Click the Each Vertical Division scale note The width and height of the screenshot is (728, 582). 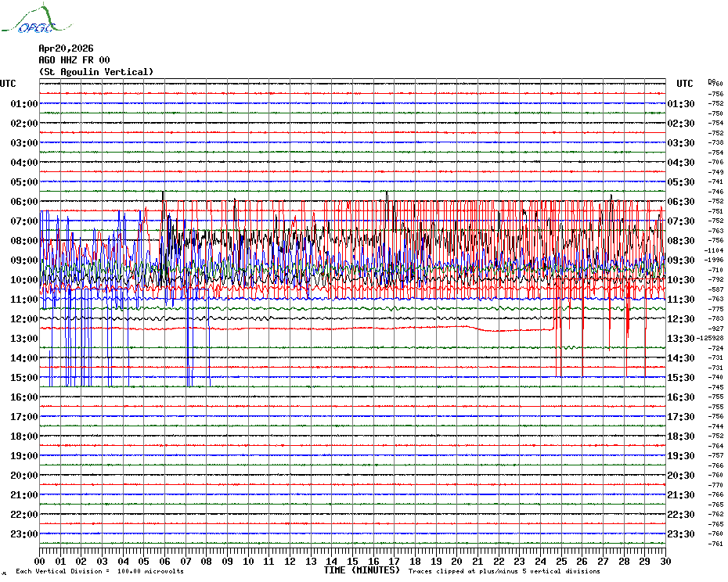[99, 571]
